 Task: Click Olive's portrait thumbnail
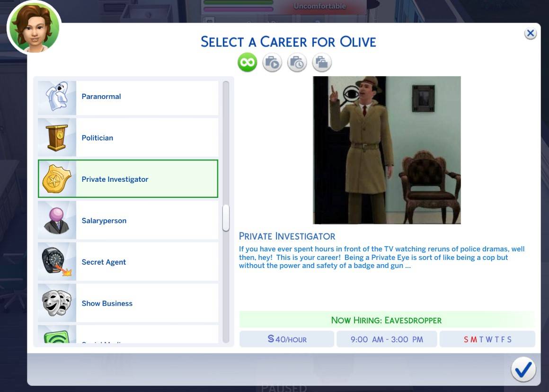33,27
